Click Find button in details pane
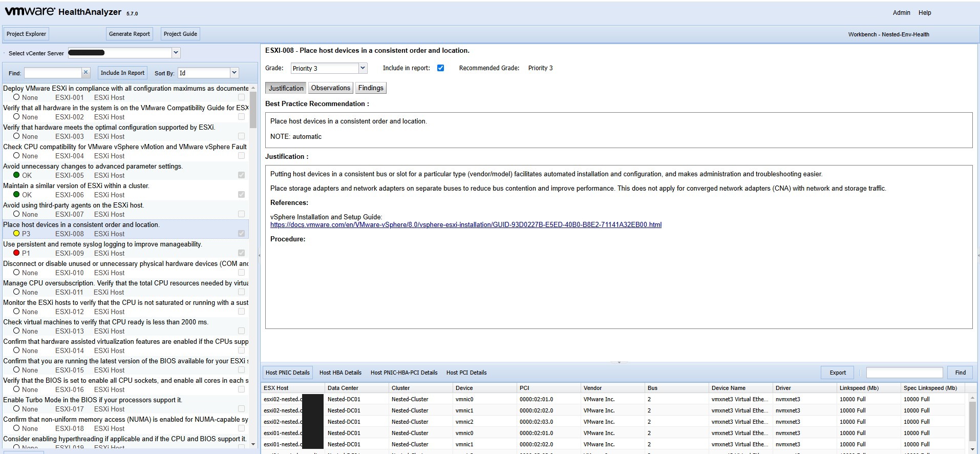The height and width of the screenshot is (454, 980). (961, 373)
